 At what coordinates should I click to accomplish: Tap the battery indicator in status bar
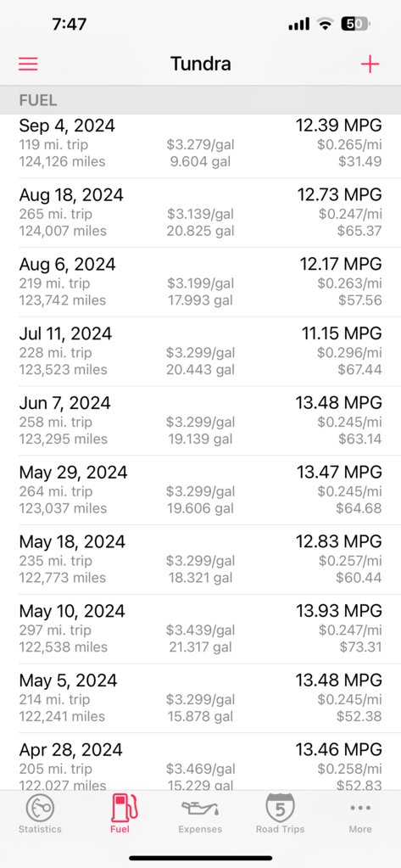(356, 24)
